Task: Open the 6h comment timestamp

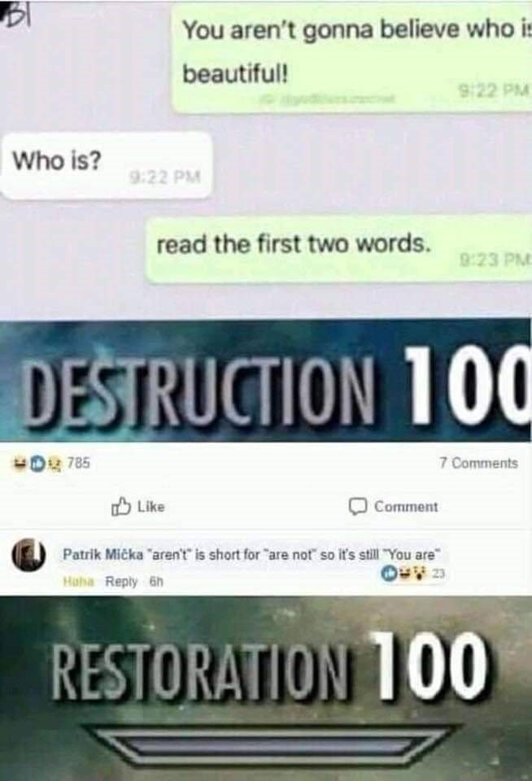Action: 156,581
